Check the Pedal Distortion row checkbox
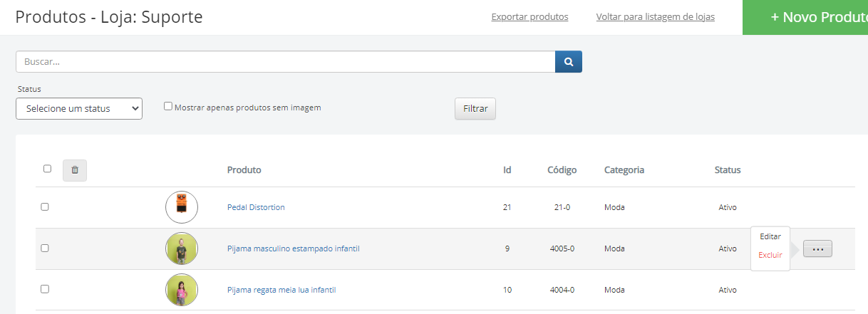 44,206
